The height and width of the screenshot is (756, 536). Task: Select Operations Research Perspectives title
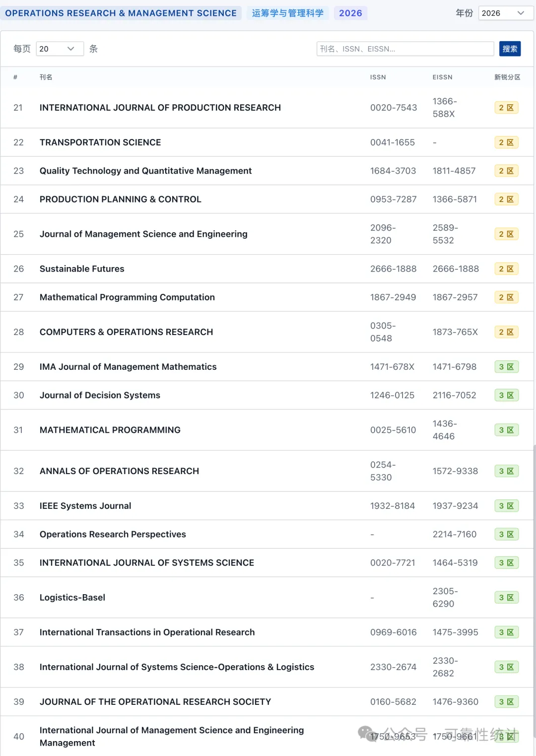click(x=113, y=534)
